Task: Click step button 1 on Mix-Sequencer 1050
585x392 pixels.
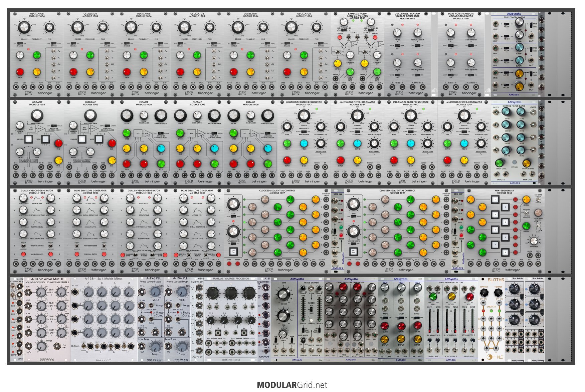Action: (x=495, y=200)
